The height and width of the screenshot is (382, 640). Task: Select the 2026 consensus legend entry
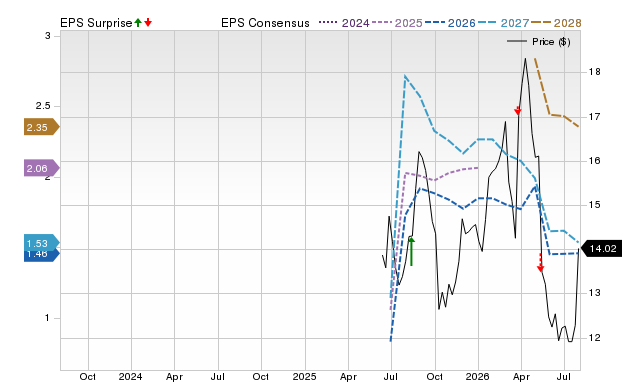point(450,23)
